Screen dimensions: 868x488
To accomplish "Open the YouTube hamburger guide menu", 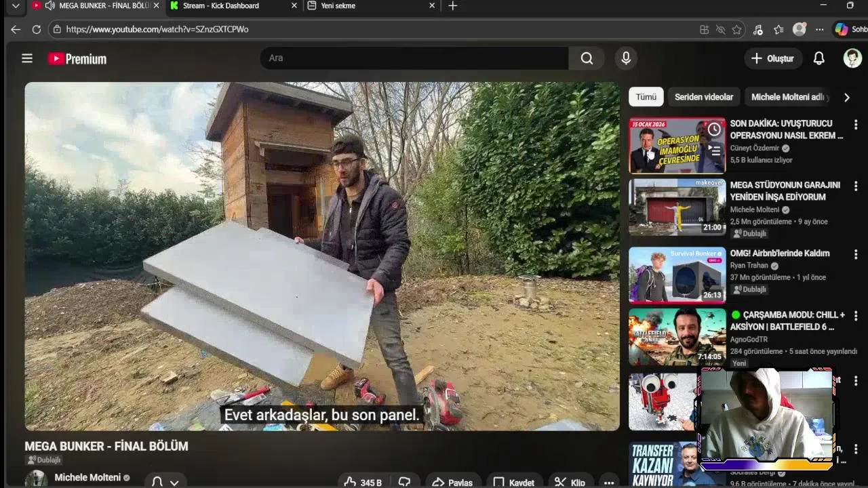I will pos(27,58).
